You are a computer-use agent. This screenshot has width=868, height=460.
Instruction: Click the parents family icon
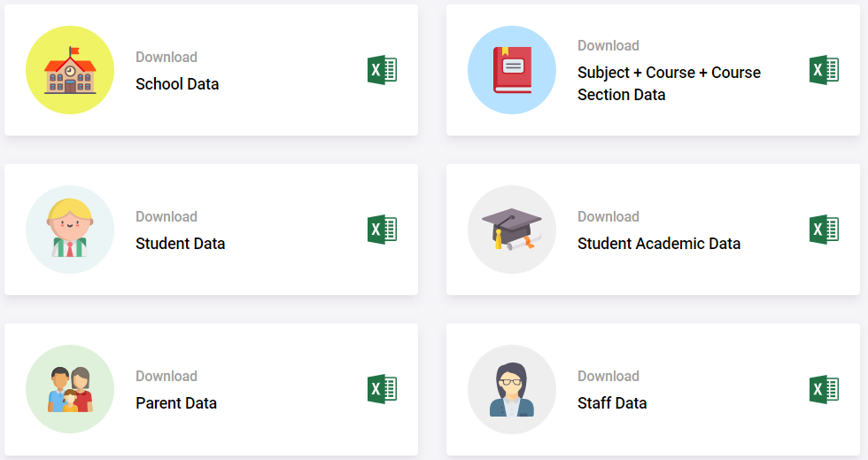[x=70, y=389]
